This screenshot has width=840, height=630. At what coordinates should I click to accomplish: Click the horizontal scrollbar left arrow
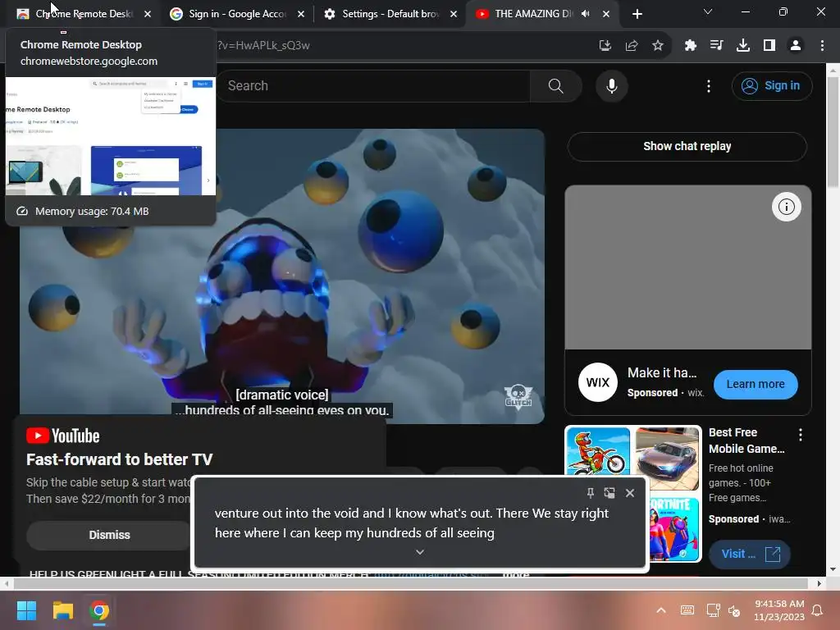(x=6, y=583)
